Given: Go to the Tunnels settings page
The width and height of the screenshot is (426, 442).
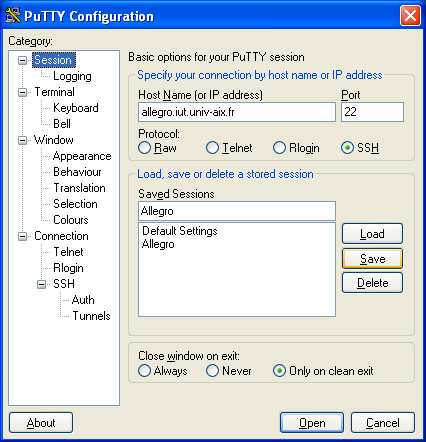Looking at the screenshot, I should (91, 316).
